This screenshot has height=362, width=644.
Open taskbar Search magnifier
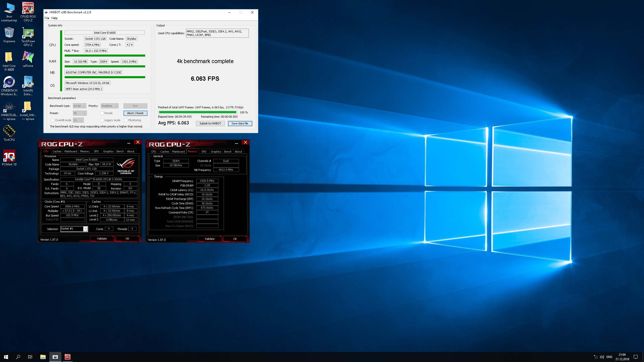[x=18, y=357]
